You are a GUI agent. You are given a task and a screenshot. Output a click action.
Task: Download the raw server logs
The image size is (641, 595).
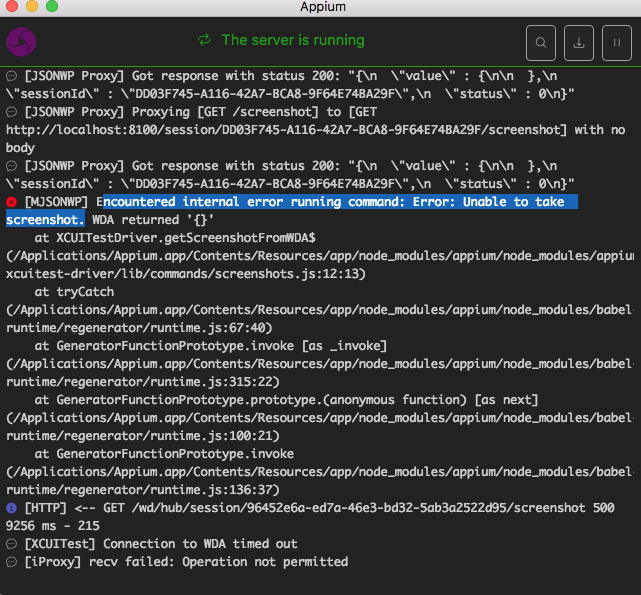pos(578,43)
